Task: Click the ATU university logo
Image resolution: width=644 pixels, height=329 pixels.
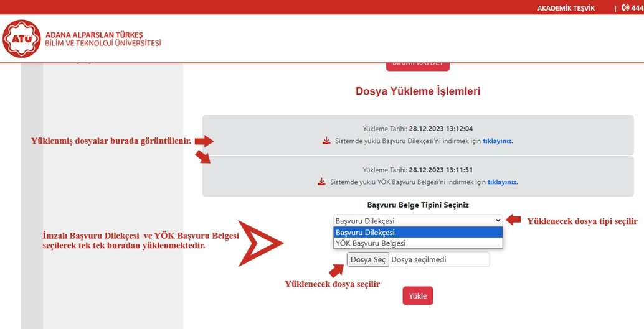Action: [x=22, y=39]
